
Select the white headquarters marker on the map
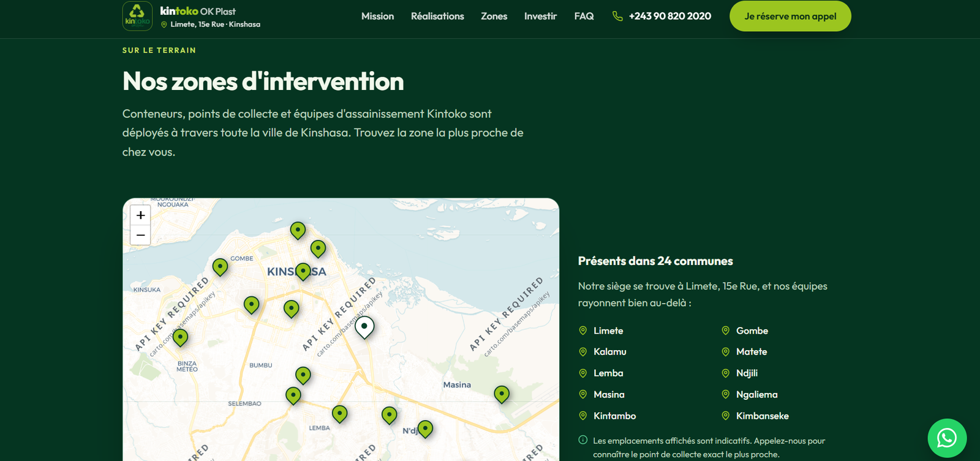point(364,328)
